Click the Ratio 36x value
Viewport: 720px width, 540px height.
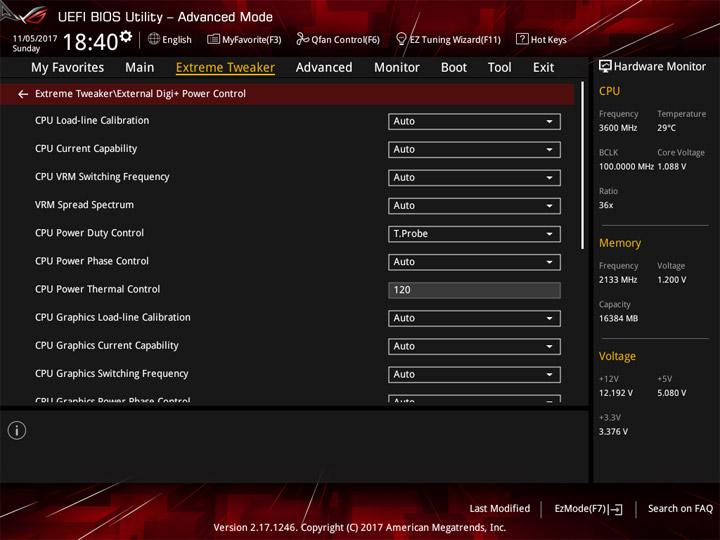(x=606, y=205)
